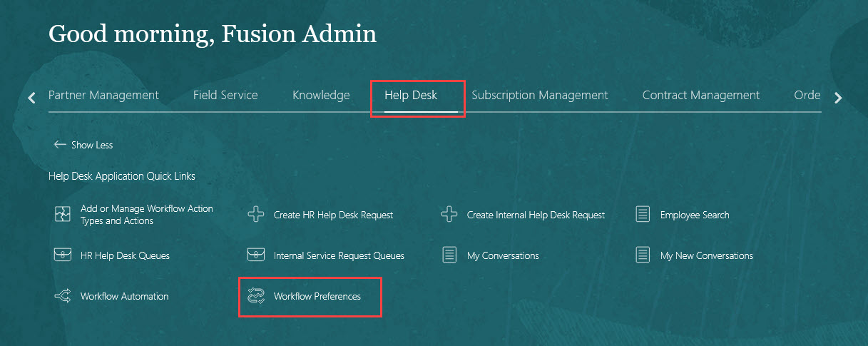Select the Subscription Management tab
This screenshot has width=868, height=346.
pyautogui.click(x=540, y=95)
